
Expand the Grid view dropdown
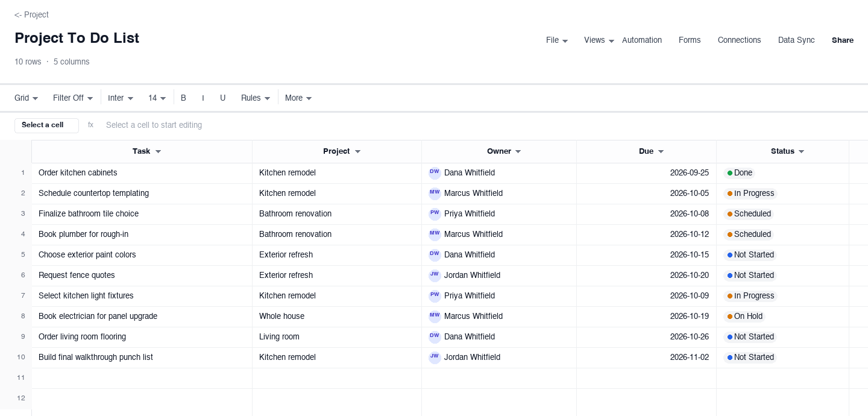click(27, 98)
